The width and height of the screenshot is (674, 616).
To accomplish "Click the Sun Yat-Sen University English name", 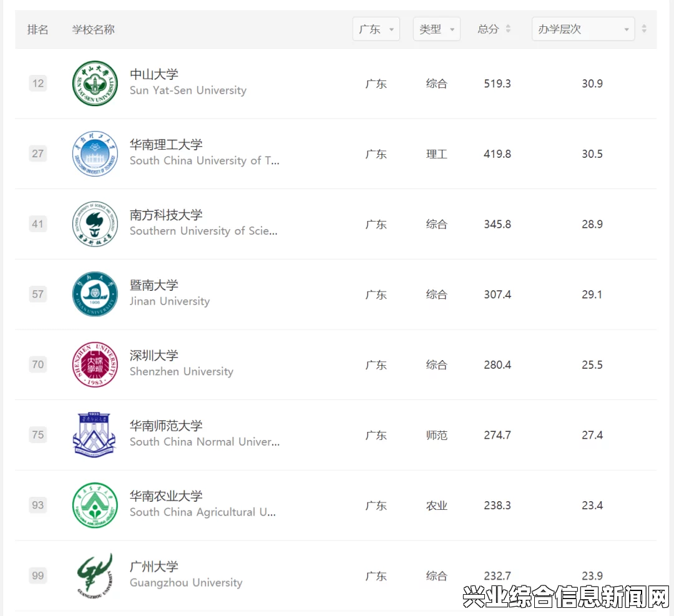I will tap(188, 90).
